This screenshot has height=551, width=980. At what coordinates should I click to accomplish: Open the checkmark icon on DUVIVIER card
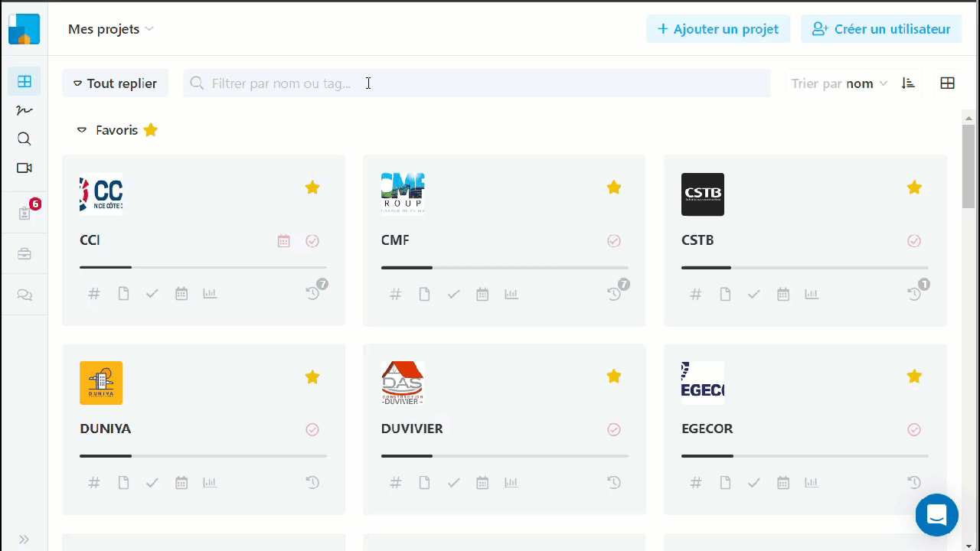pyautogui.click(x=453, y=483)
